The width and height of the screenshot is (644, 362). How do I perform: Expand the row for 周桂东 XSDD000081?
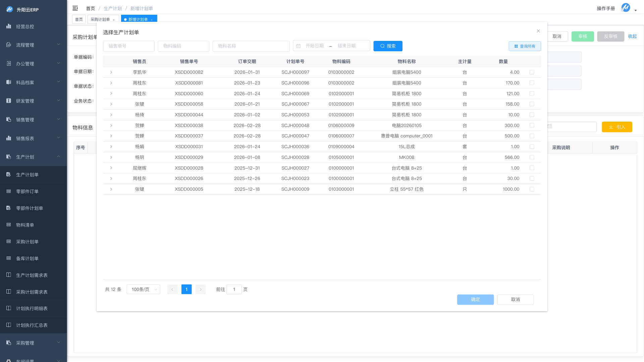(x=111, y=83)
